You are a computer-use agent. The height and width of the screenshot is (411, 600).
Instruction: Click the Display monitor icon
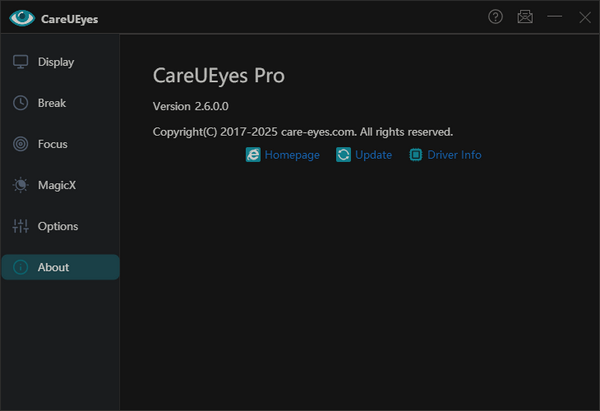[20, 62]
